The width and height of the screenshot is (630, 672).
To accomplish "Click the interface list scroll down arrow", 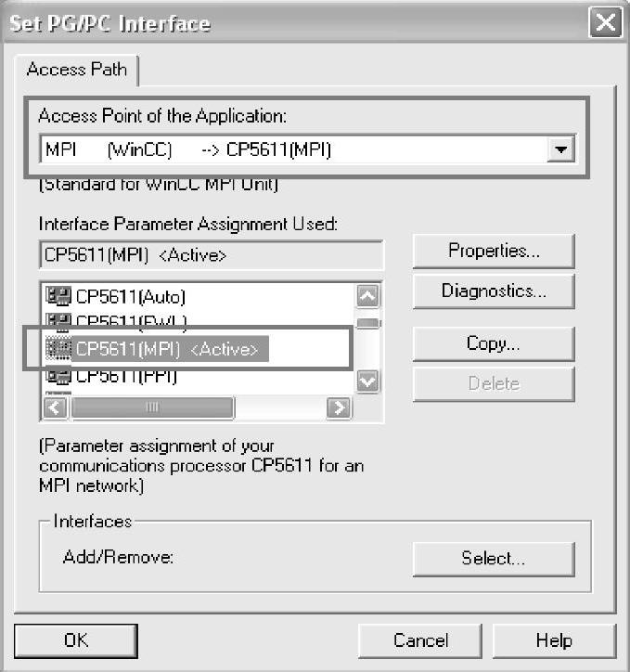I will pos(368,381).
